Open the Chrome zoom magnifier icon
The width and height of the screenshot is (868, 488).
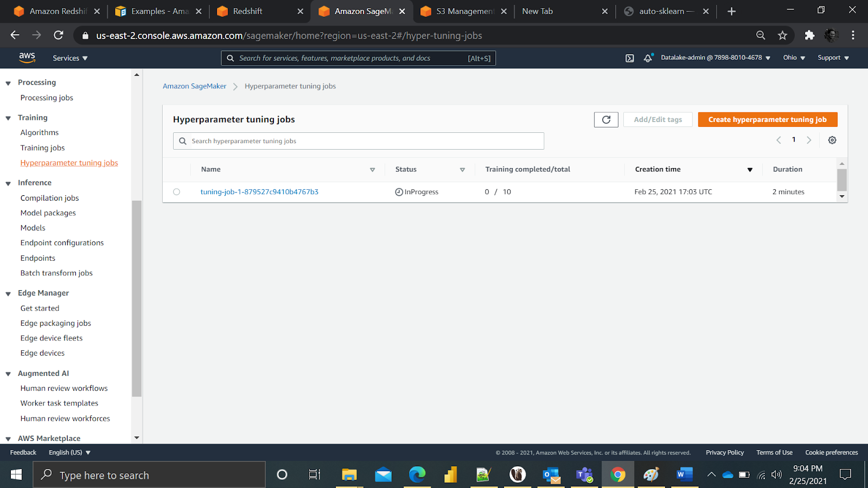click(761, 35)
